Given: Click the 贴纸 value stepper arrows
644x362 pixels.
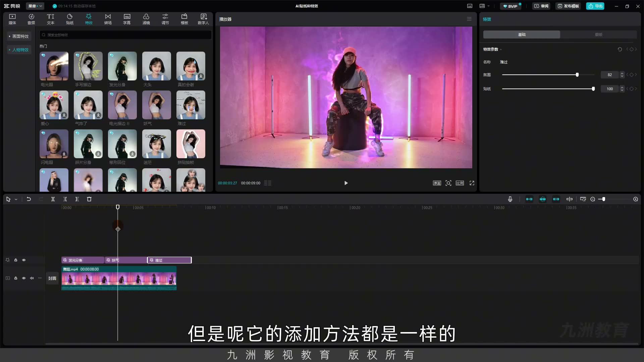Looking at the screenshot, I should click(622, 89).
